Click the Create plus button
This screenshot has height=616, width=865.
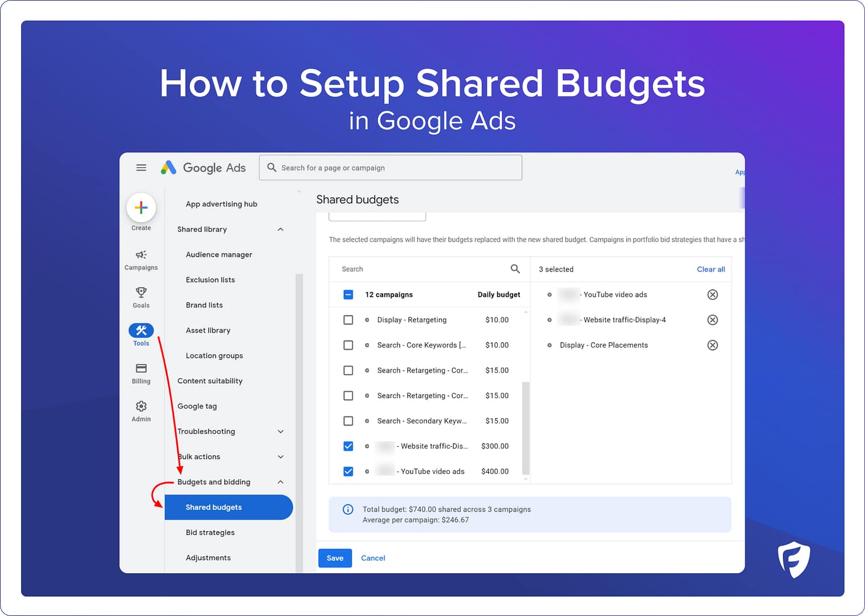(141, 208)
